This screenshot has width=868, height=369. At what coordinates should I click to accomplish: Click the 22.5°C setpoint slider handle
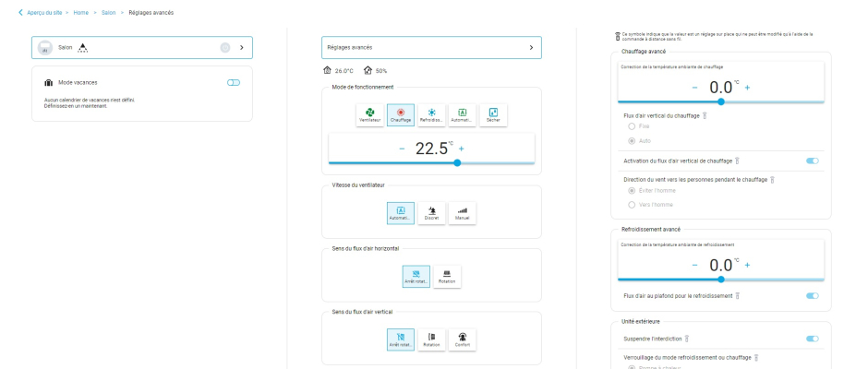coord(457,162)
